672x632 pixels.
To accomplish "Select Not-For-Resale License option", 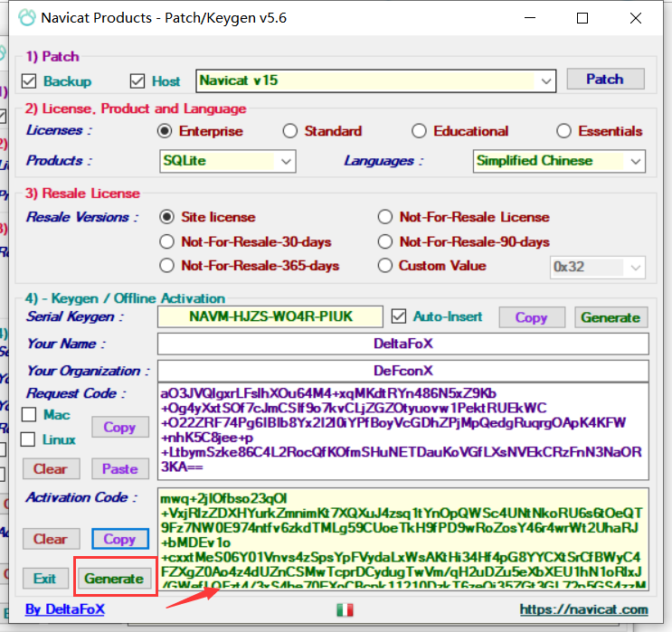I will tap(385, 217).
